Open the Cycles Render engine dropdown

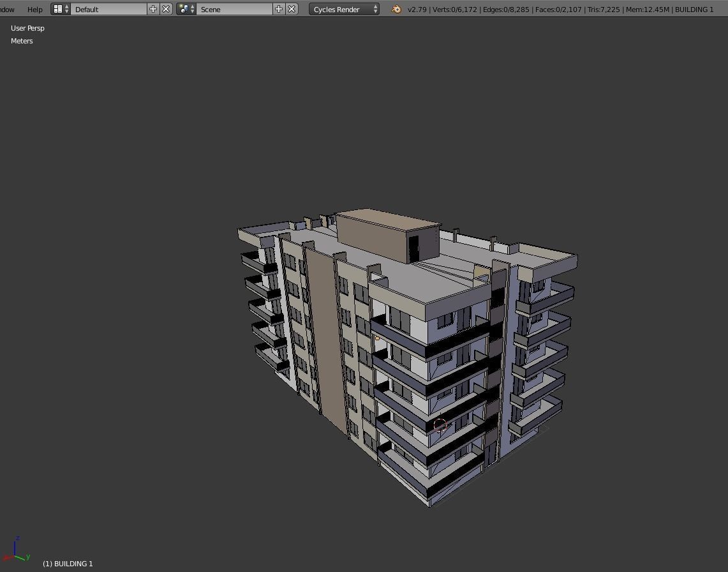[x=344, y=9]
